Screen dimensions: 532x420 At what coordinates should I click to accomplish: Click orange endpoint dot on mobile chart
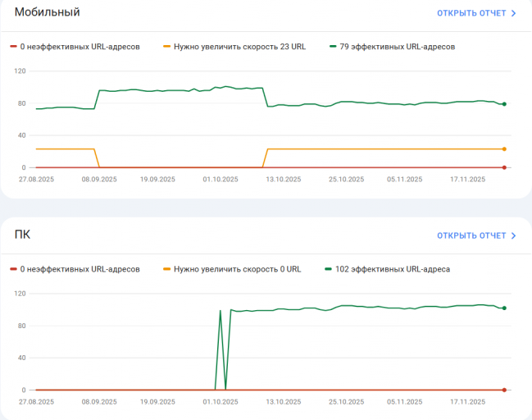(x=504, y=149)
